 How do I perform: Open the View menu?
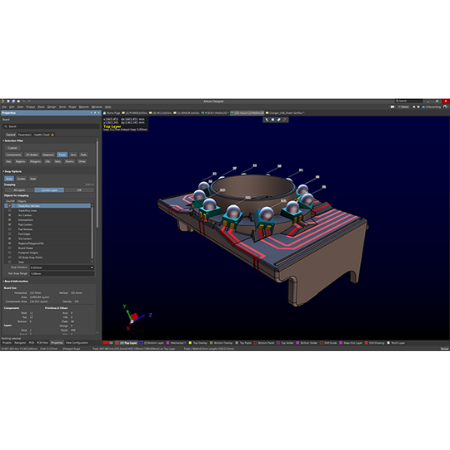point(20,107)
